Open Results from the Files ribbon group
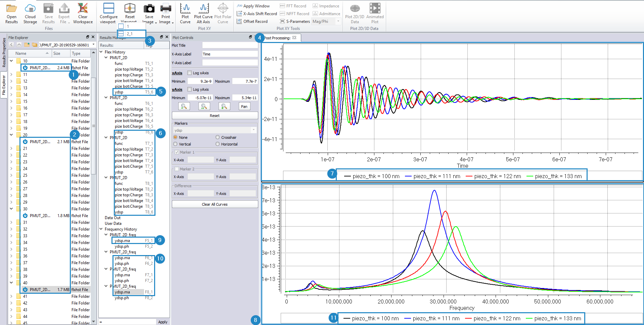The width and height of the screenshot is (644, 325). (11, 13)
